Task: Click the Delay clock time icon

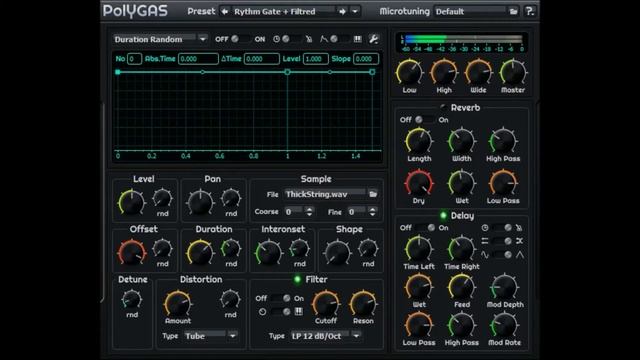Action: click(x=485, y=227)
